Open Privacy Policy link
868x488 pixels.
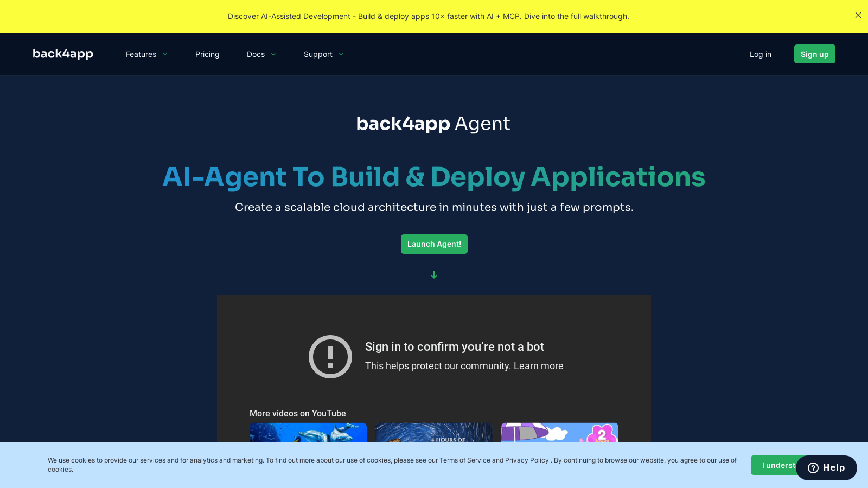click(527, 460)
